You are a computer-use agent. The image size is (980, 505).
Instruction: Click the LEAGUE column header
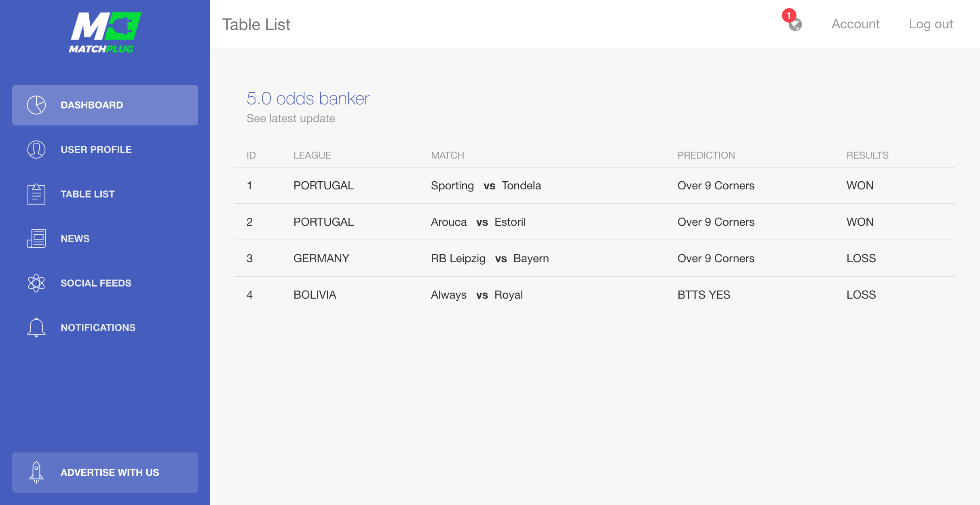click(x=312, y=155)
